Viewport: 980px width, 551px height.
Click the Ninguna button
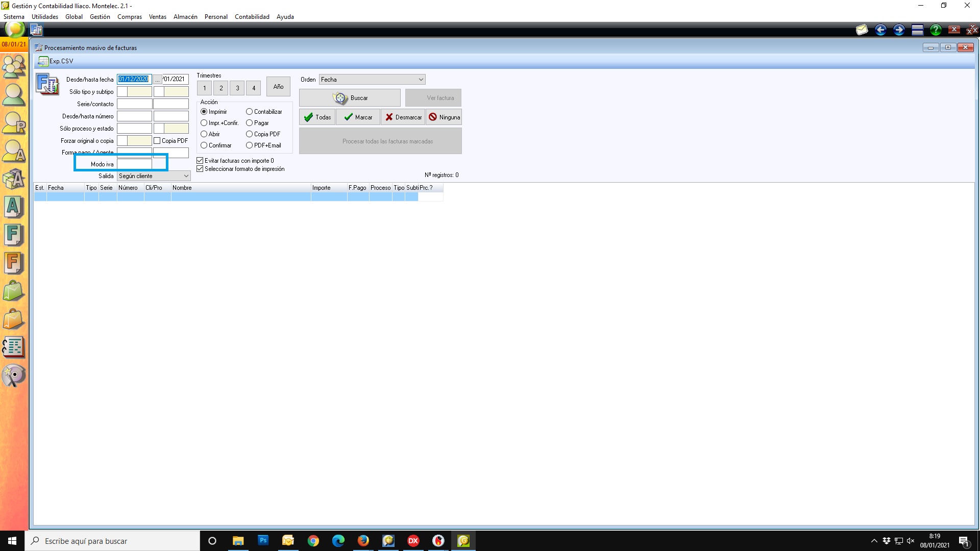(x=444, y=117)
